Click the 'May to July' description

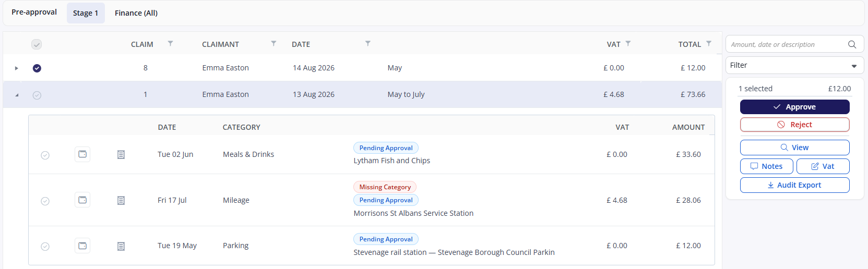tap(406, 94)
